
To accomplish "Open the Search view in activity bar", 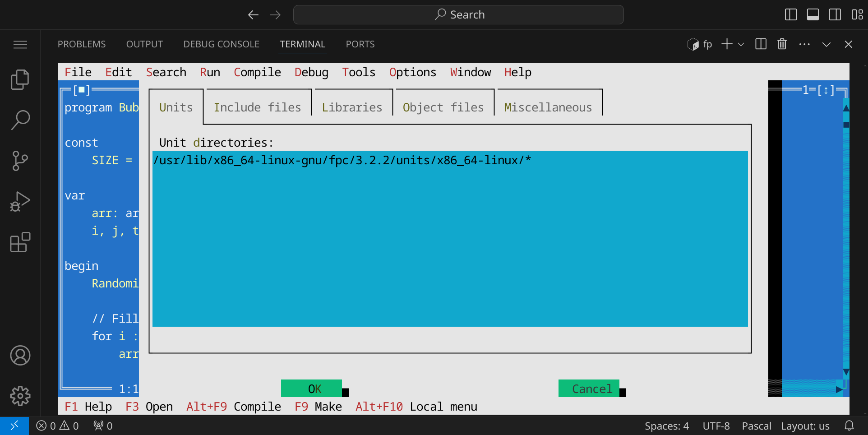I will (20, 120).
